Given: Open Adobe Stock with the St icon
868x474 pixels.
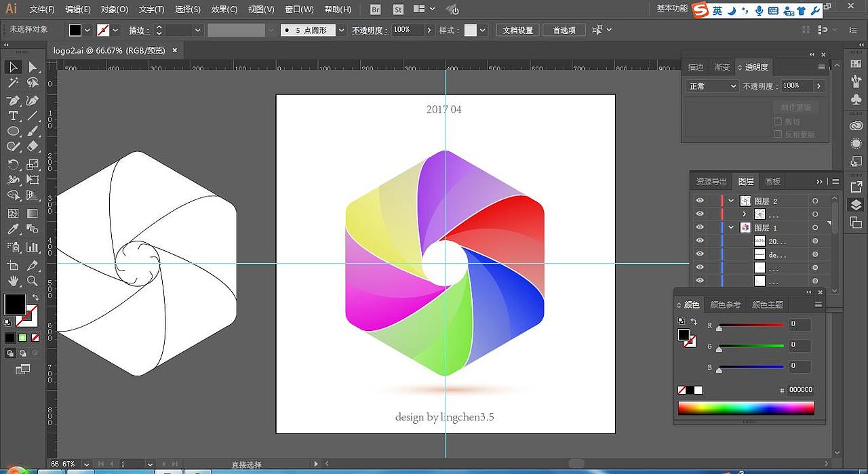Looking at the screenshot, I should (x=398, y=9).
